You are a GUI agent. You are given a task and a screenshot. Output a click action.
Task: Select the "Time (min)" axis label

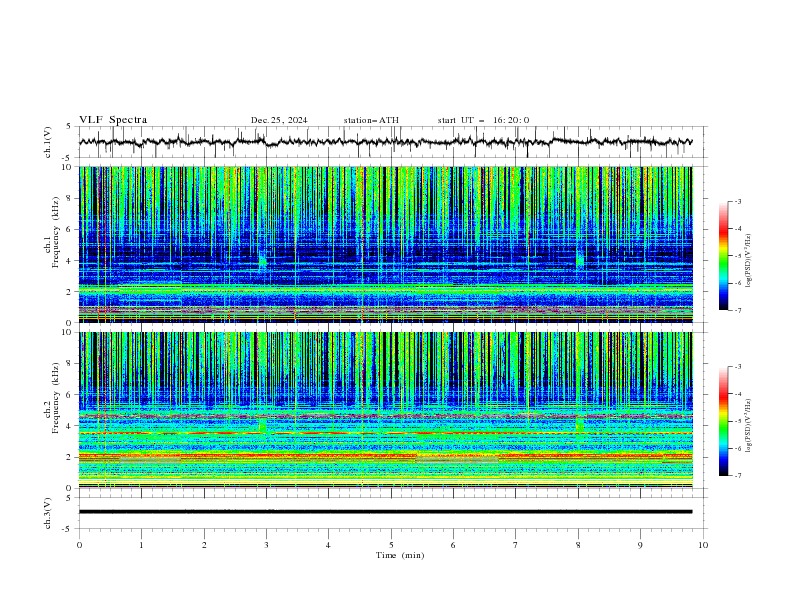tap(400, 555)
